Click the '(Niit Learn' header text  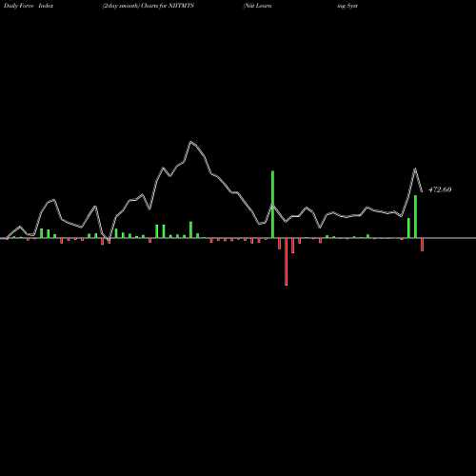click(x=257, y=6)
